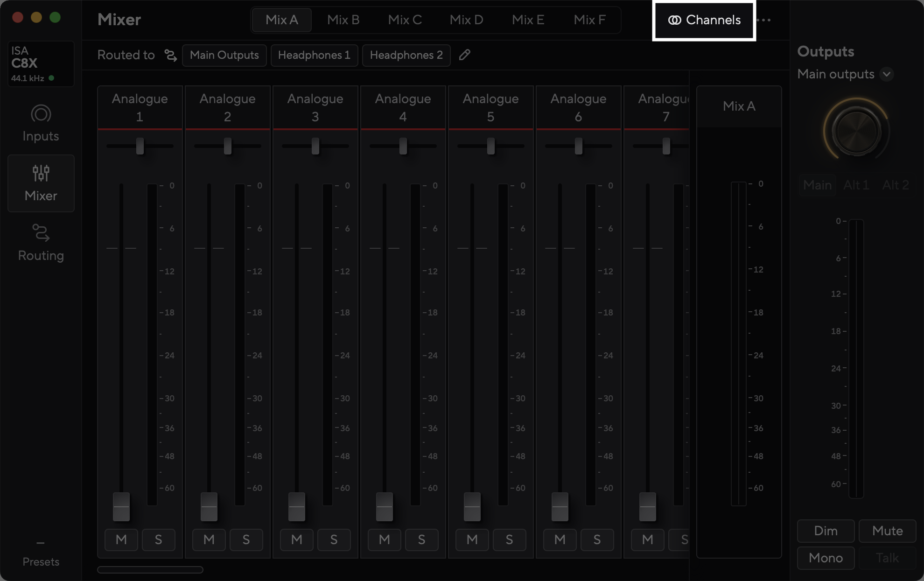This screenshot has width=924, height=581.
Task: Toggle the Mono button
Action: coord(826,558)
